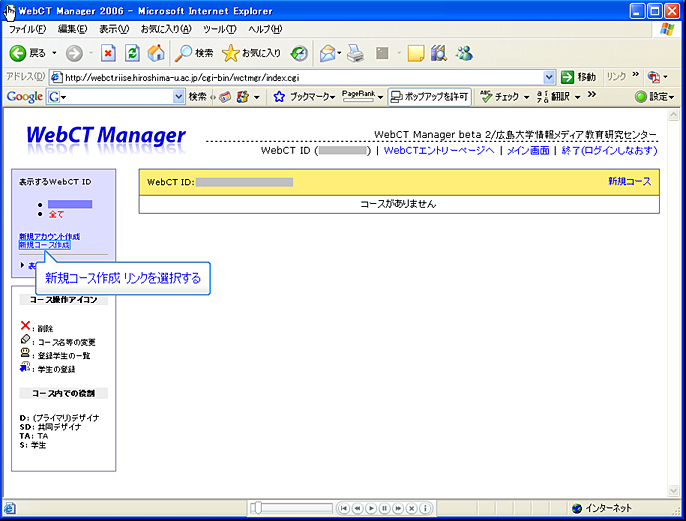Viewport: 686px width, 521px height.
Task: Open the 編集(E) menu
Action: (72, 29)
